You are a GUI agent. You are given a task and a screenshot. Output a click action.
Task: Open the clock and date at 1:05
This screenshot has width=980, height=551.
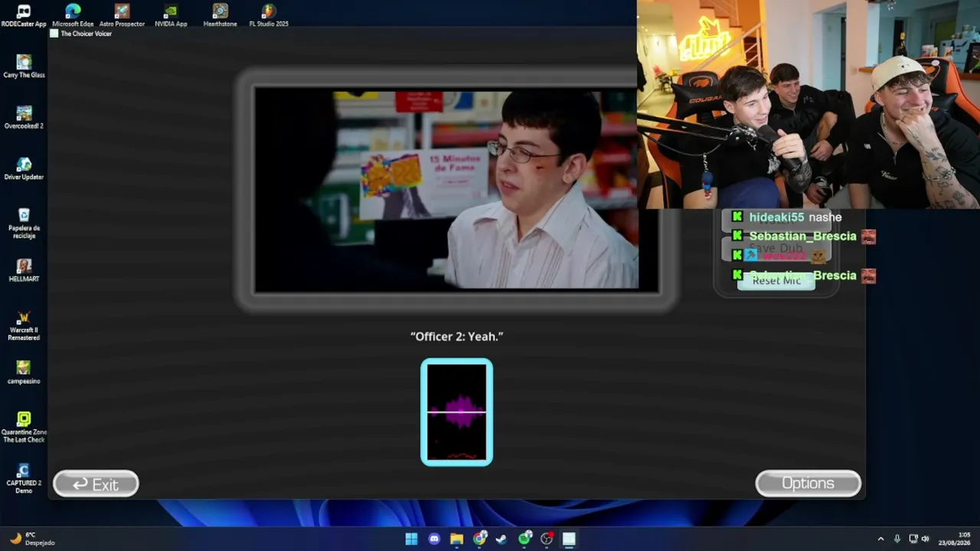(x=954, y=539)
